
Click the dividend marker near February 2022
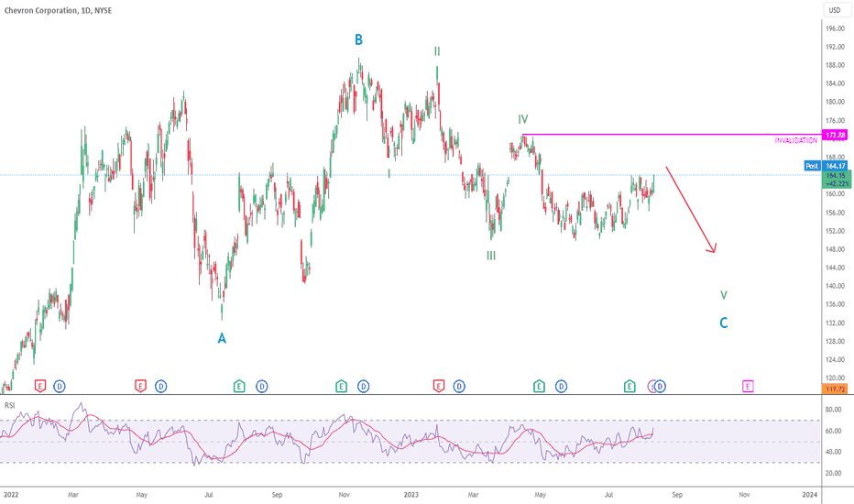[60, 387]
